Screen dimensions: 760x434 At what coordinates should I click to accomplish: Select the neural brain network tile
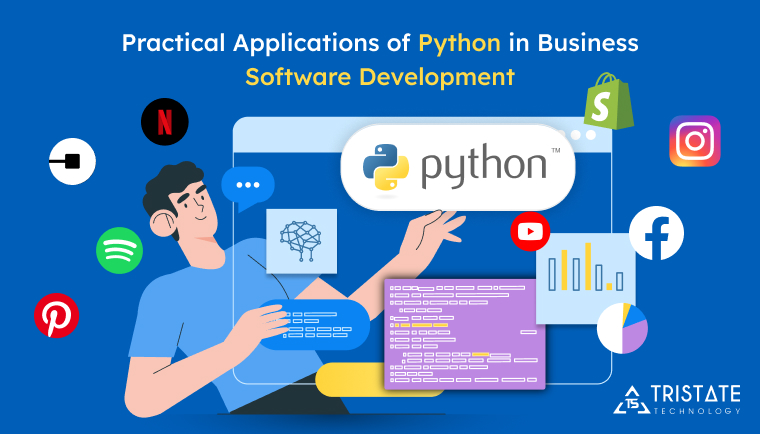pyautogui.click(x=301, y=241)
